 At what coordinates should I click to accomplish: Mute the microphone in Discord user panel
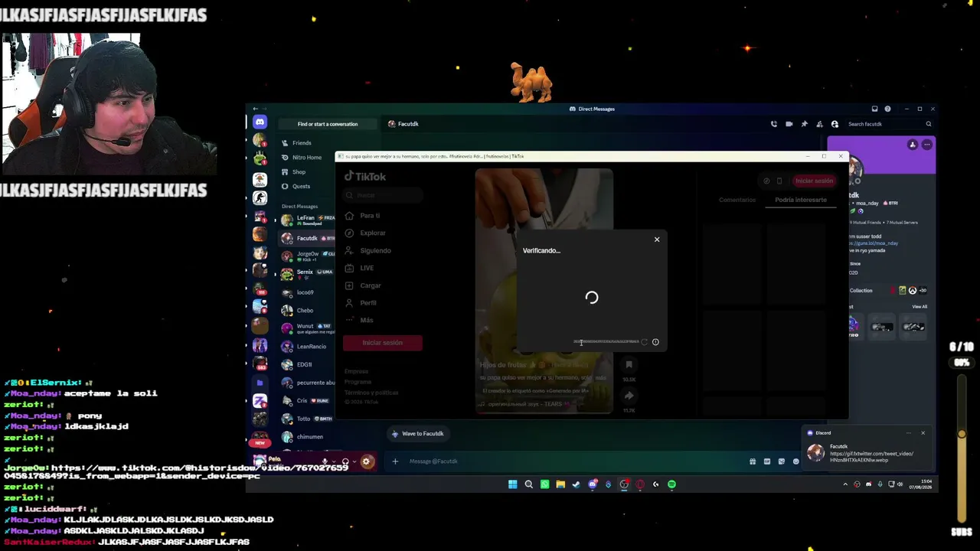[x=325, y=461]
